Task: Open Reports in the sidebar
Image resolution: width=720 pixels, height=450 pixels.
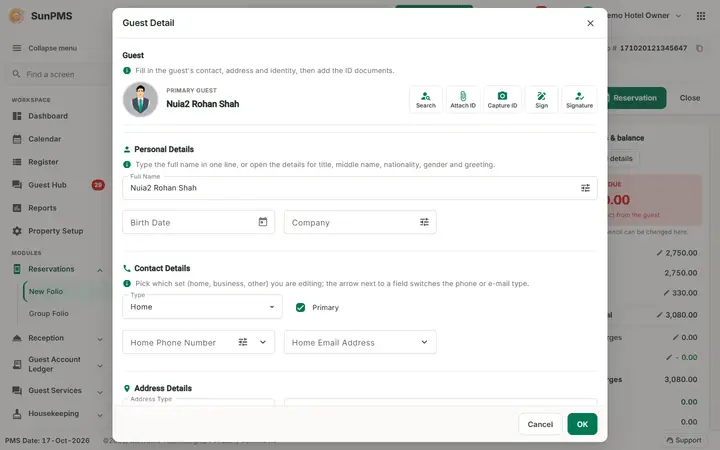Action: tap(42, 208)
